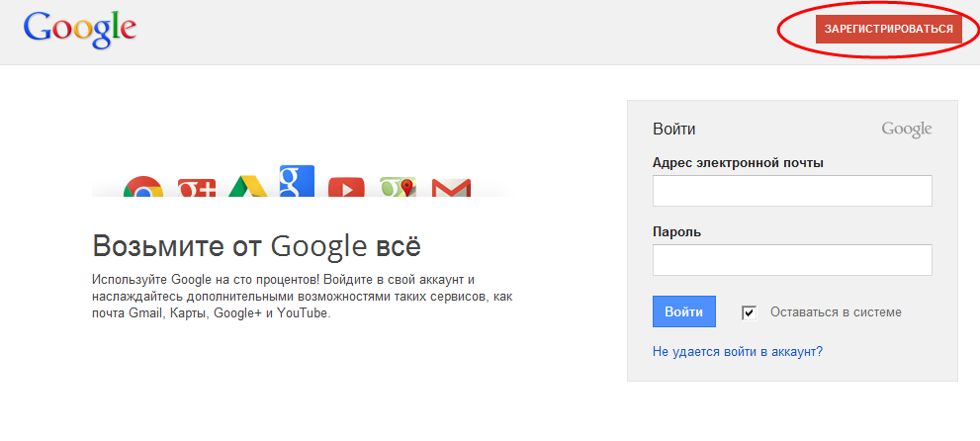980x441 pixels.
Task: Click the gray Google logo in the sign-in box
Action: click(x=906, y=130)
